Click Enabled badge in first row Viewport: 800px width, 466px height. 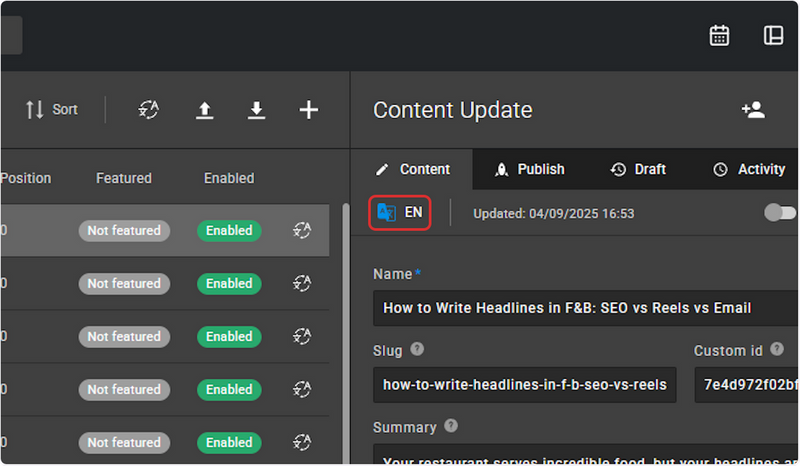(229, 231)
